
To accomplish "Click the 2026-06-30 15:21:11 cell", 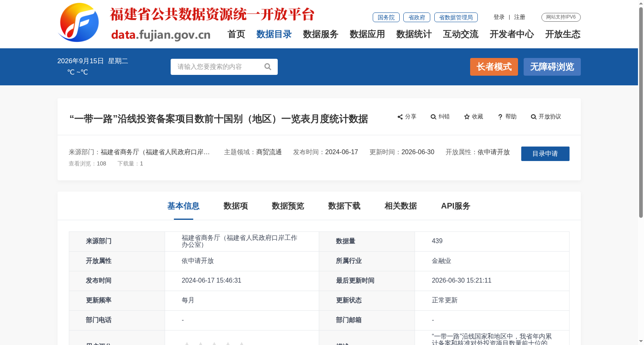I will pos(492,281).
